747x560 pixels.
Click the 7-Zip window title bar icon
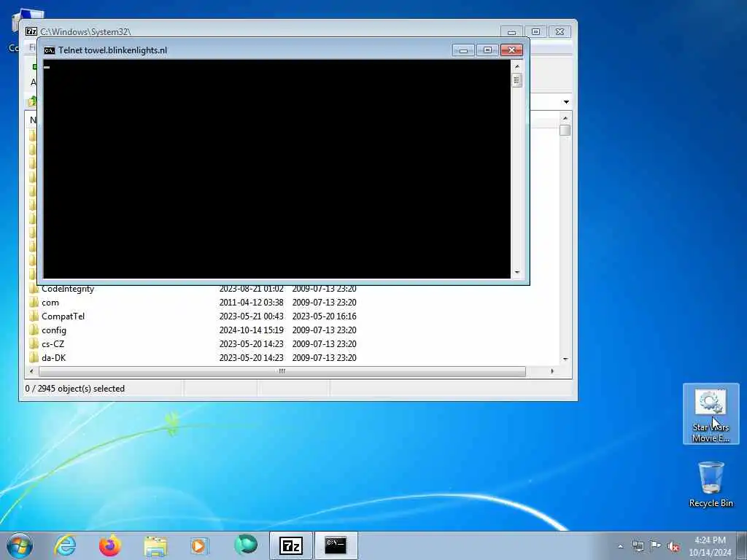pos(31,31)
